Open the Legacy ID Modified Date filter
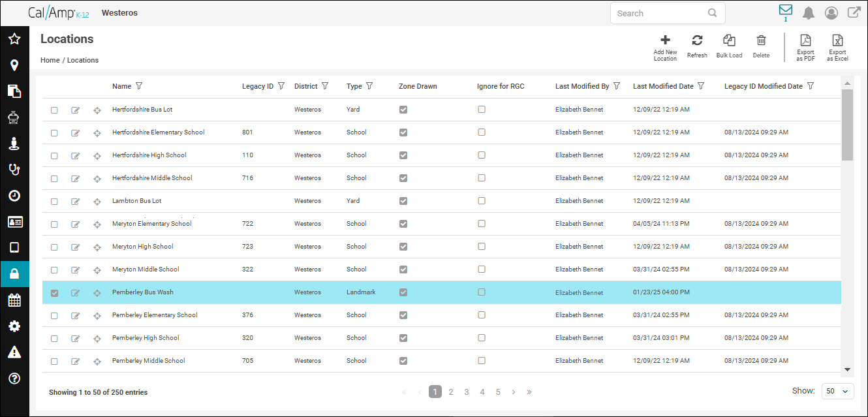Image resolution: width=868 pixels, height=417 pixels. pyautogui.click(x=811, y=86)
